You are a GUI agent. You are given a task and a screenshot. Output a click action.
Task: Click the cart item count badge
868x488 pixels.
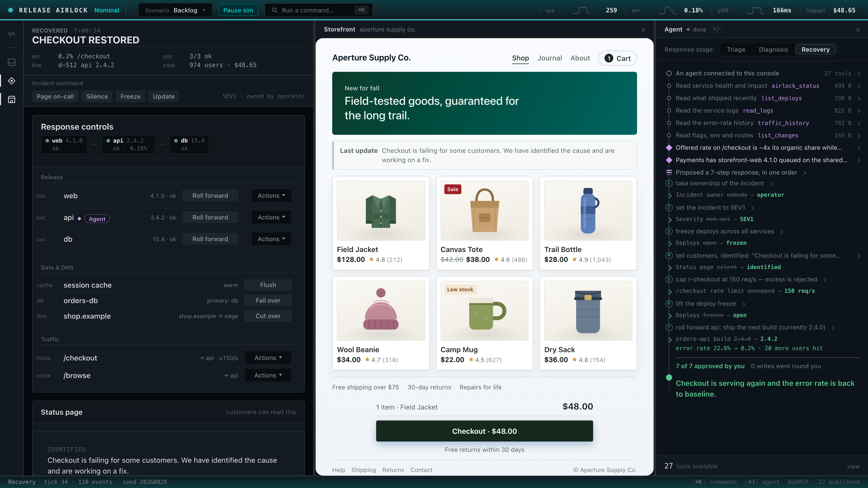point(609,58)
